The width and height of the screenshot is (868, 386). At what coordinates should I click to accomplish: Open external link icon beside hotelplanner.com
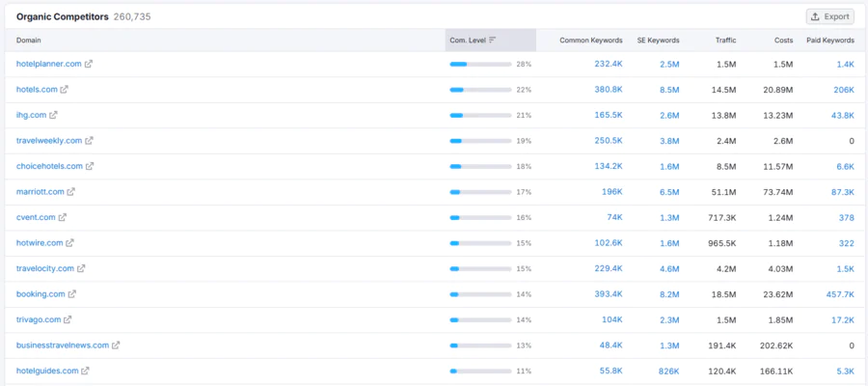pos(89,64)
